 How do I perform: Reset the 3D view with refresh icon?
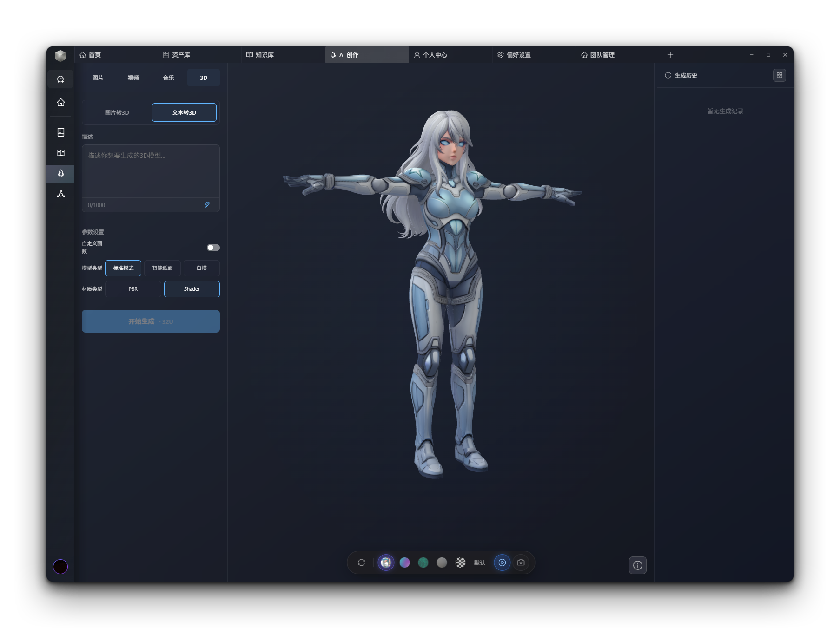[x=361, y=563]
